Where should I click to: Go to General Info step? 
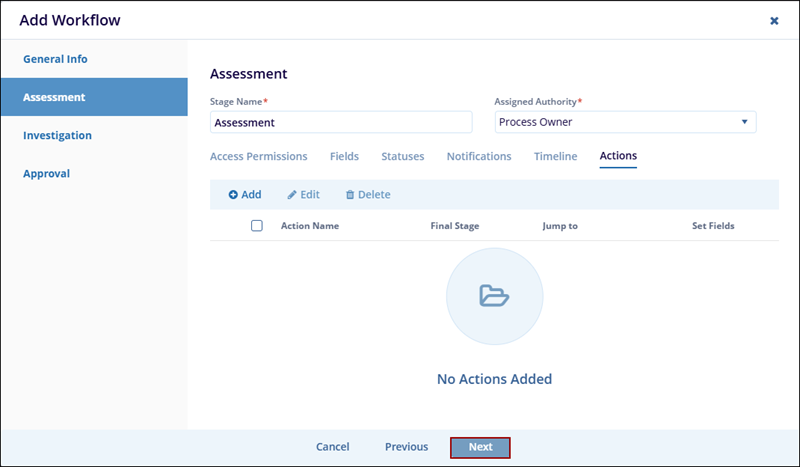click(55, 59)
